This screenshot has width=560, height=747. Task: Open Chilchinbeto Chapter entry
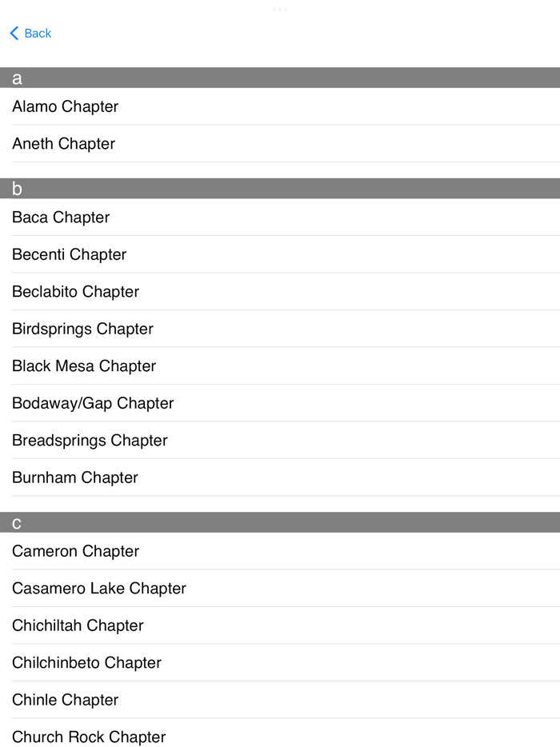tap(86, 663)
